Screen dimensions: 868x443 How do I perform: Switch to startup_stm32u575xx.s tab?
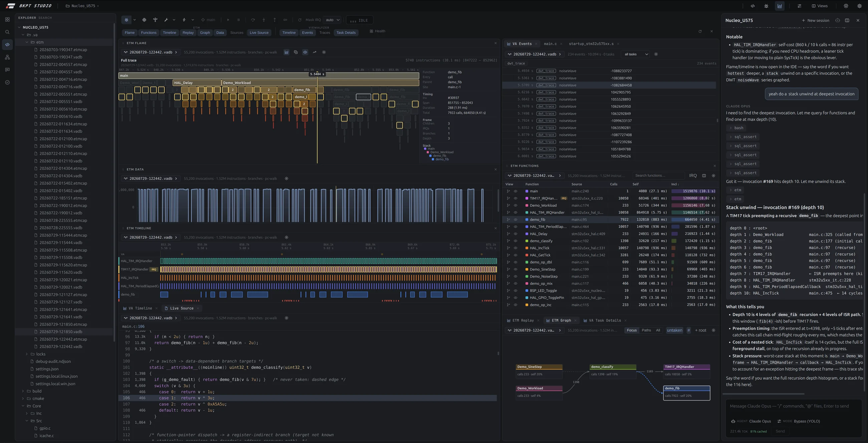tap(591, 44)
